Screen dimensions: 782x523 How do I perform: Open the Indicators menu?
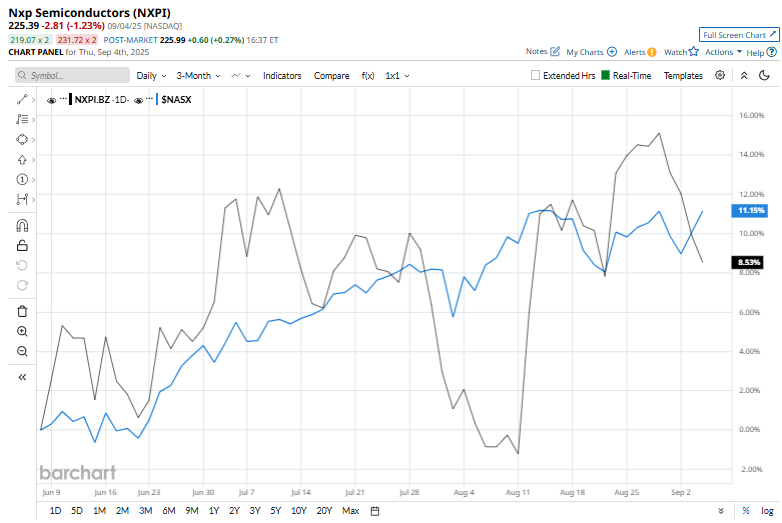282,76
